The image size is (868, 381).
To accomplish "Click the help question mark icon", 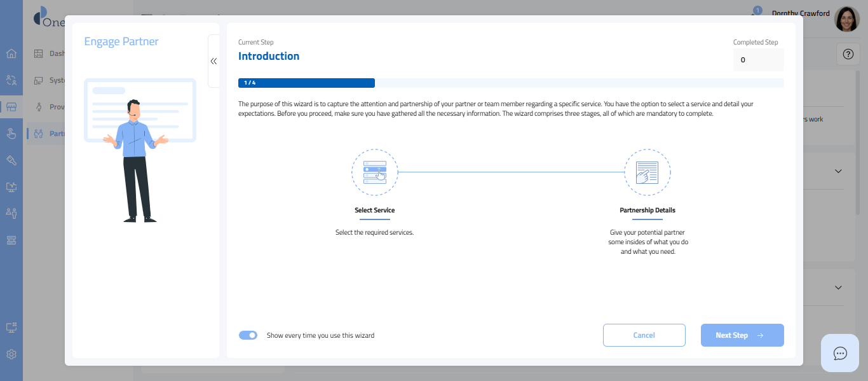I will (847, 55).
